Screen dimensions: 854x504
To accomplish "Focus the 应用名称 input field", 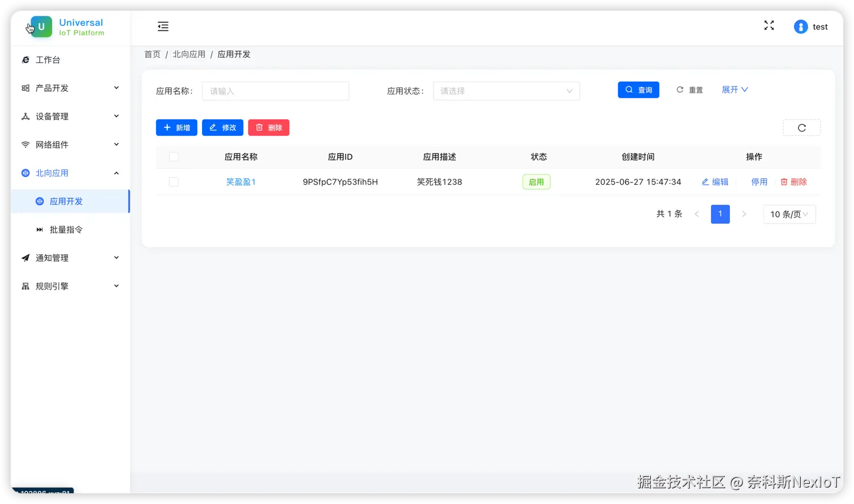I will [x=275, y=90].
